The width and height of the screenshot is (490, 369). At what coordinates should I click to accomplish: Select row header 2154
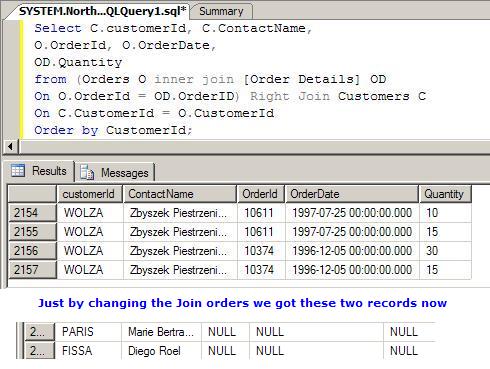pos(32,213)
